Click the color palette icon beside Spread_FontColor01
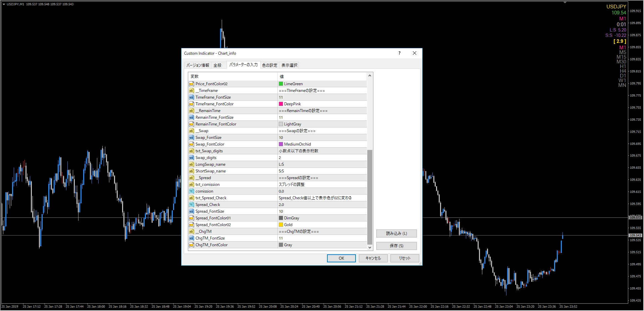 (192, 218)
